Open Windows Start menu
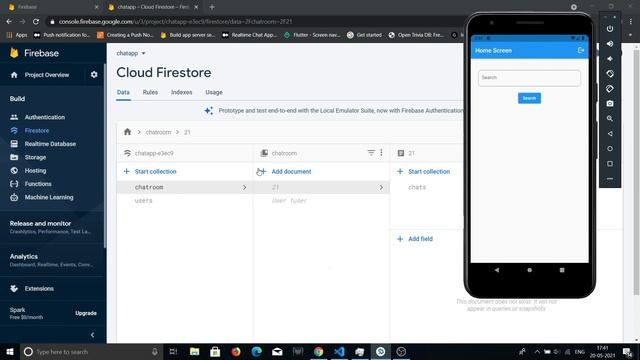This screenshot has width=640, height=360. [9, 351]
